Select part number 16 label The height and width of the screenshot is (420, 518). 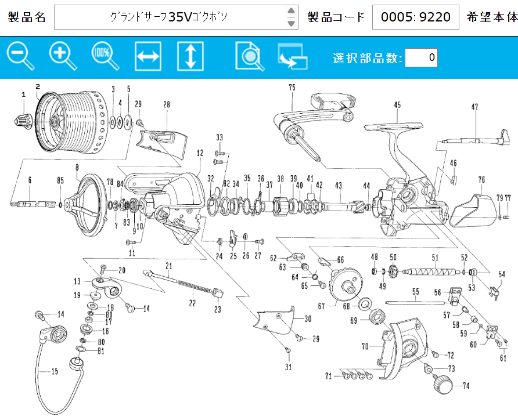click(x=105, y=331)
